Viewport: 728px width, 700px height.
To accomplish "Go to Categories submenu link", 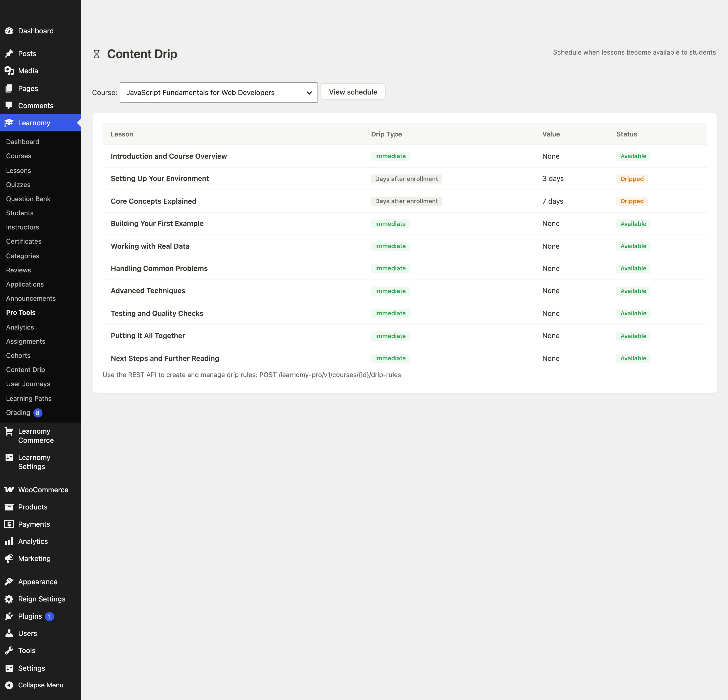I will pos(23,256).
